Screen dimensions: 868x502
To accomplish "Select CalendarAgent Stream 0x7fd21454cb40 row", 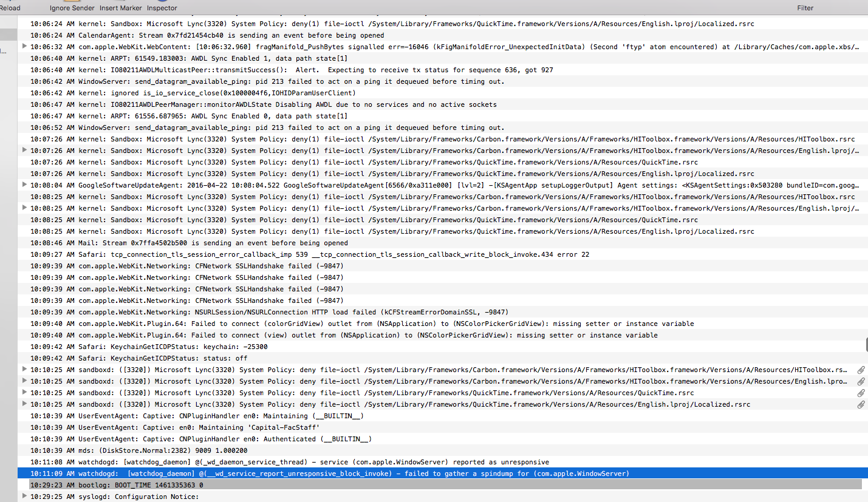I will pos(443,35).
